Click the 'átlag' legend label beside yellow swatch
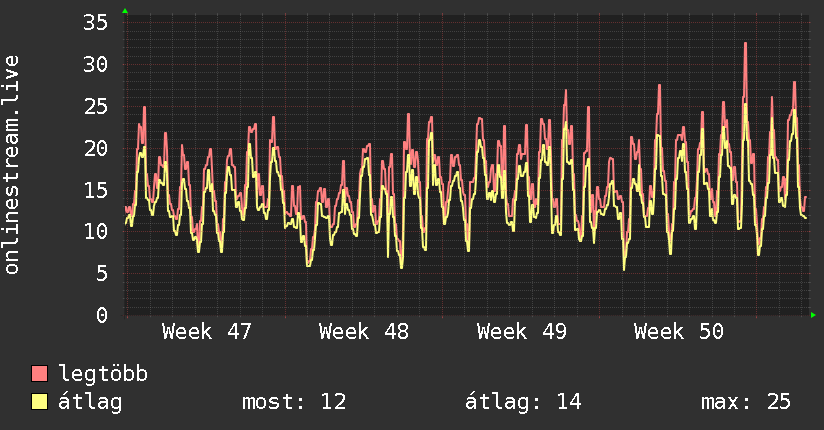This screenshot has width=824, height=430. 90,402
